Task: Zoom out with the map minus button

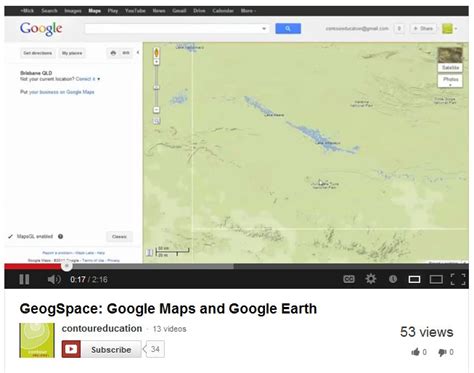Action: [156, 110]
